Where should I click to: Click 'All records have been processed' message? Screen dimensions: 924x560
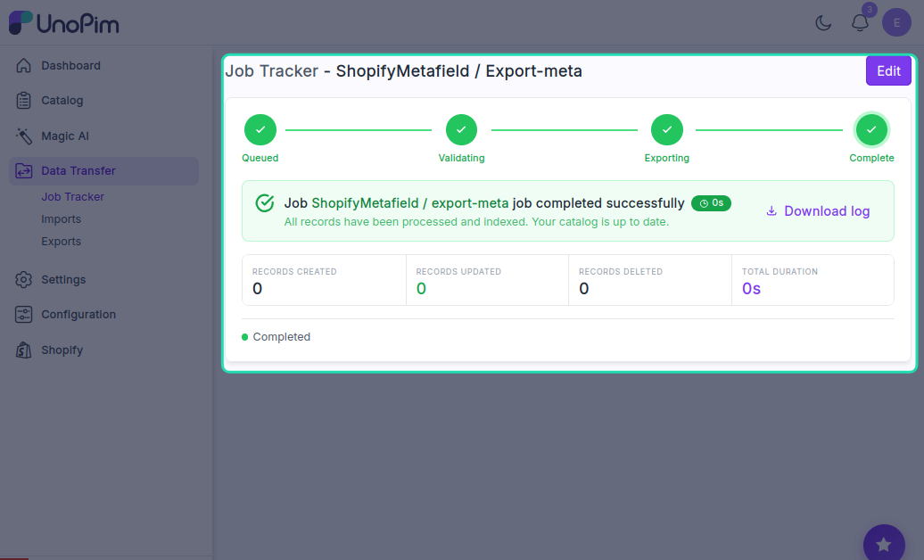[x=476, y=222]
